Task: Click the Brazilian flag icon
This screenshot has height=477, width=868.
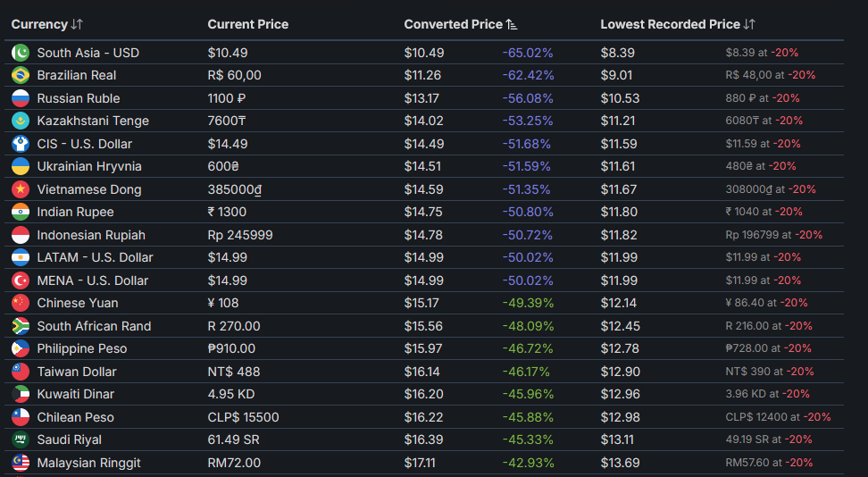Action: (21, 75)
